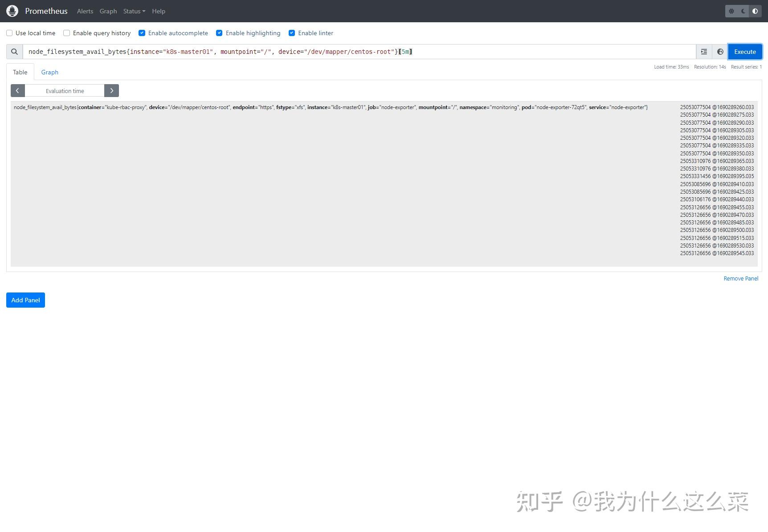Click the node_filesystem_avail_bytes series label text
The height and width of the screenshot is (532, 768).
[x=331, y=107]
